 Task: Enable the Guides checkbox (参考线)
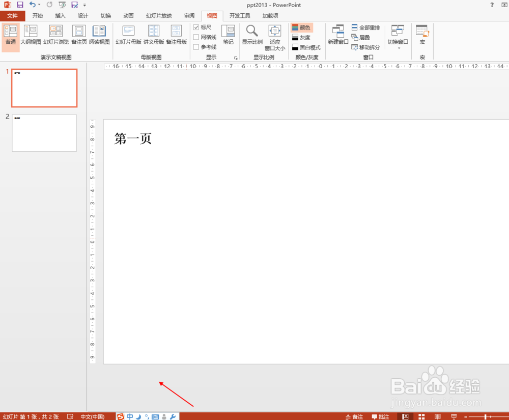tap(197, 47)
